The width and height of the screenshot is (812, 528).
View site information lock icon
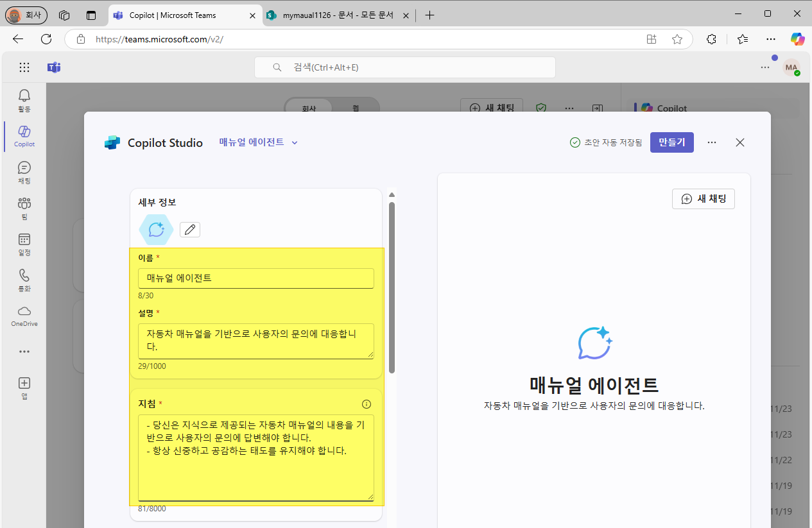tap(81, 39)
